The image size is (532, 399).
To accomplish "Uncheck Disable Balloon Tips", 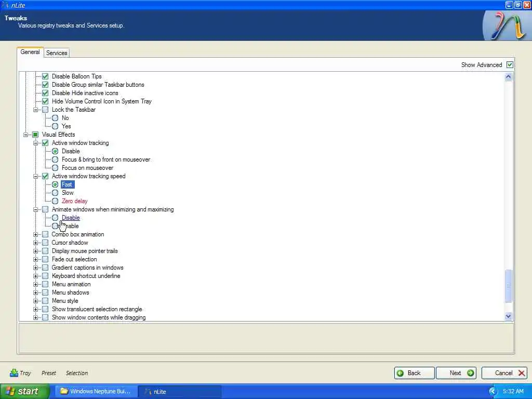I will tap(45, 76).
